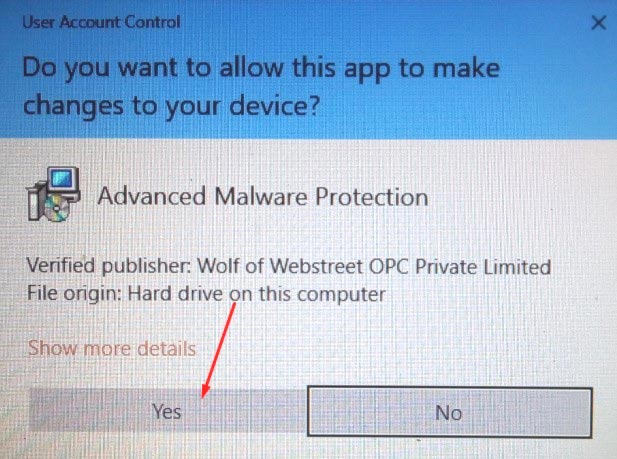Viewport: 617px width, 459px height.
Task: Click the 'changes to your device?' heading line
Action: point(171,106)
